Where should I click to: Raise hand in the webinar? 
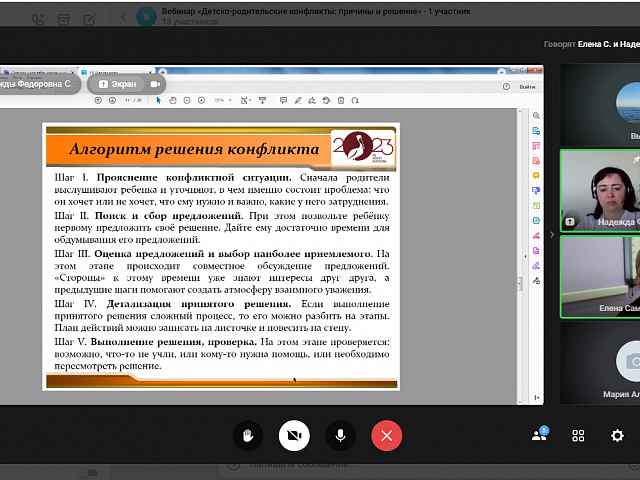(x=247, y=435)
